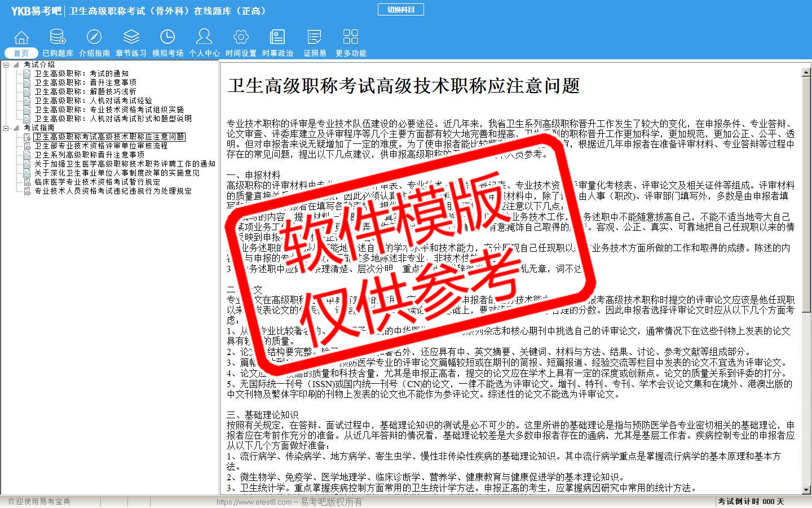
Task: Open 卫生高级职称：考试的通知 document
Action: [82, 73]
